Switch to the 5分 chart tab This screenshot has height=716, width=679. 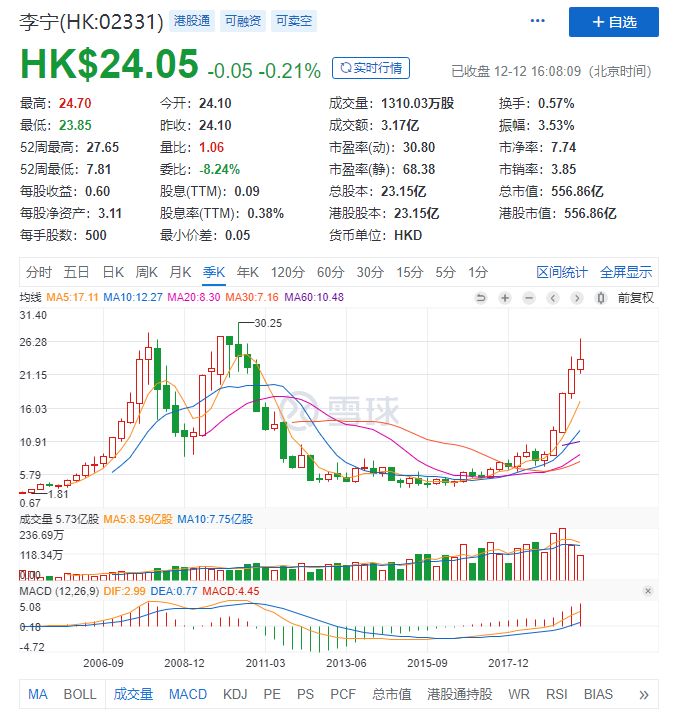445,272
